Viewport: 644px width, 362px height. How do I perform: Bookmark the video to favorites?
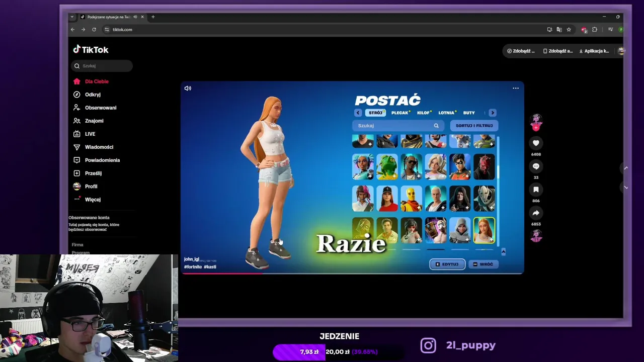tap(536, 190)
